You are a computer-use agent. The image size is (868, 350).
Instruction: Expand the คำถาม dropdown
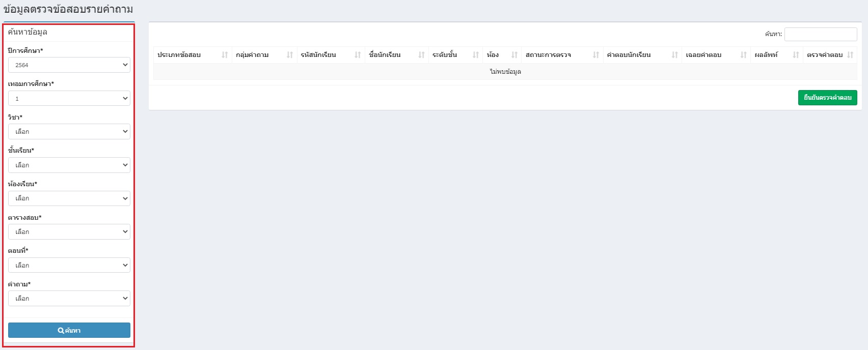point(69,299)
